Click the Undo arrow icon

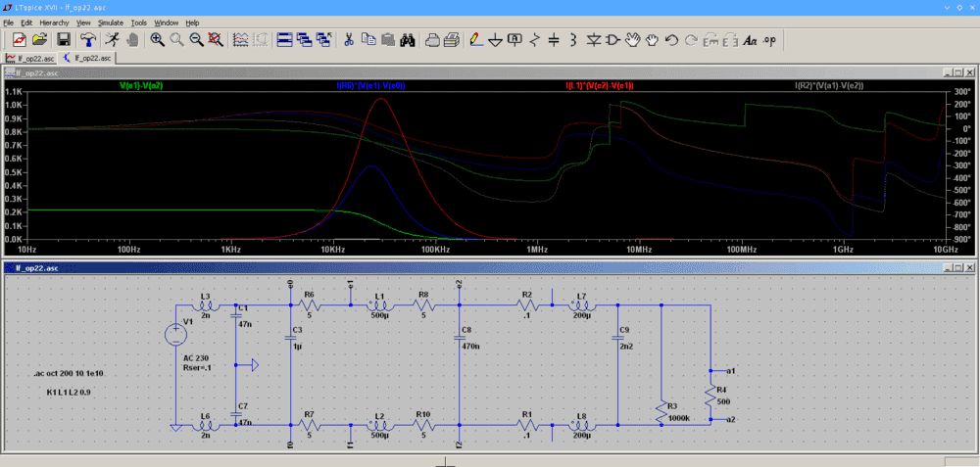point(671,40)
